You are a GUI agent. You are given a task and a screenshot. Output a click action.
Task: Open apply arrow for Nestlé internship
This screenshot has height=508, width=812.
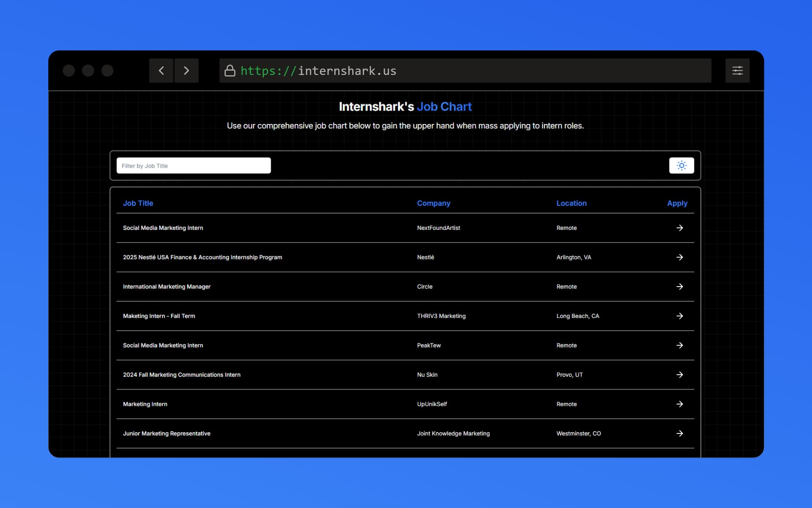click(679, 257)
